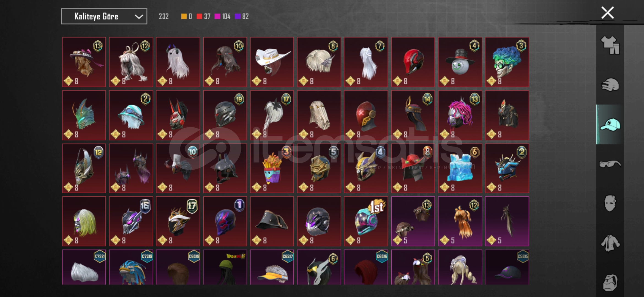Select the snowman top hat item
Screen dimensions: 644x297
[x=460, y=62]
